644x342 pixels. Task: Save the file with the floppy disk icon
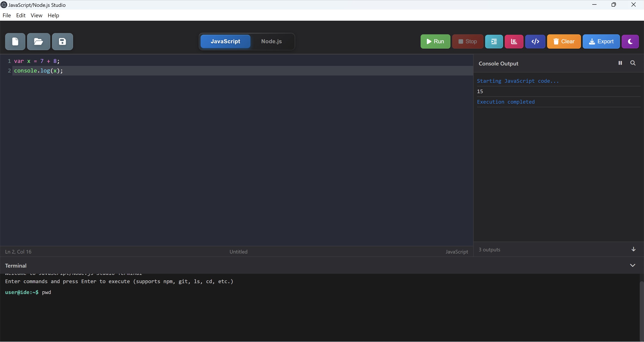(x=62, y=41)
